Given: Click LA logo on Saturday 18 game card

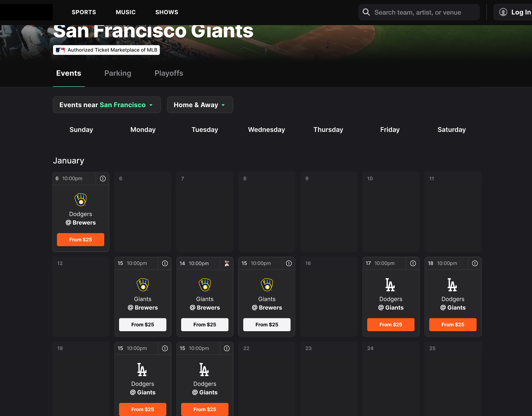Looking at the screenshot, I should [453, 285].
